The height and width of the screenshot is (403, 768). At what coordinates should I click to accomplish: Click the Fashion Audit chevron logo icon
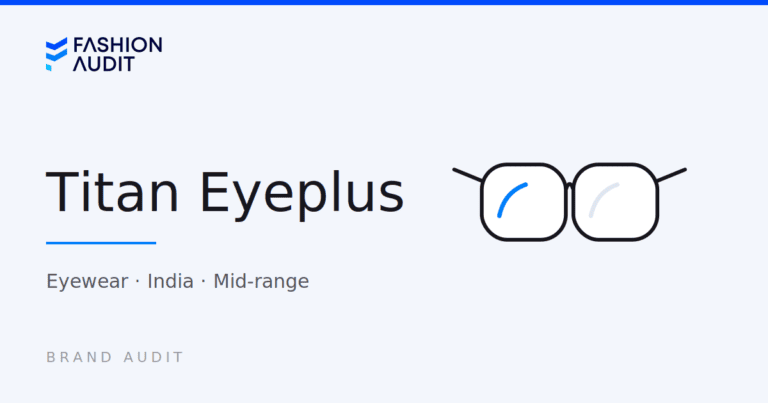(56, 54)
